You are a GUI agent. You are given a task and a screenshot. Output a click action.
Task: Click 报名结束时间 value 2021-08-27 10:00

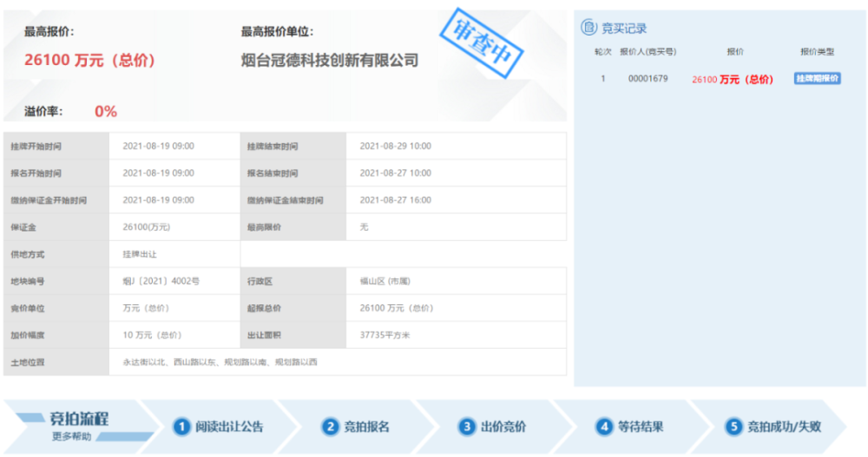[x=395, y=173]
